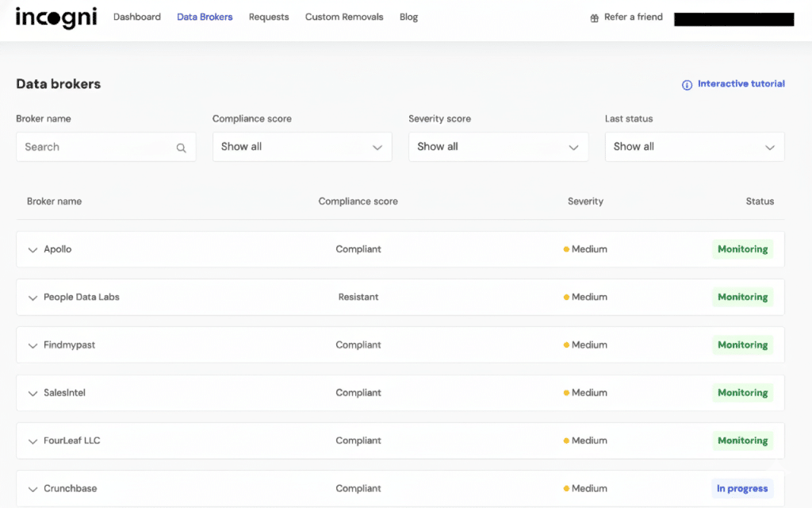This screenshot has width=812, height=508.
Task: Open the Interactive tutorial link
Action: coord(741,84)
